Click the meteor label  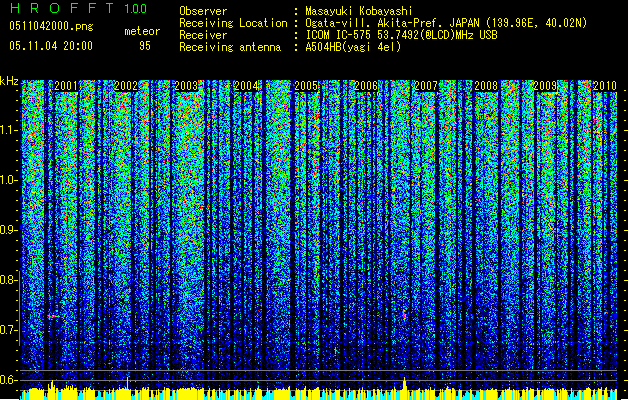click(142, 31)
